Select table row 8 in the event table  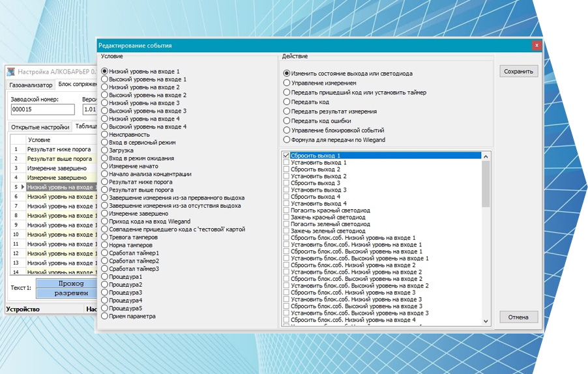tap(53, 216)
